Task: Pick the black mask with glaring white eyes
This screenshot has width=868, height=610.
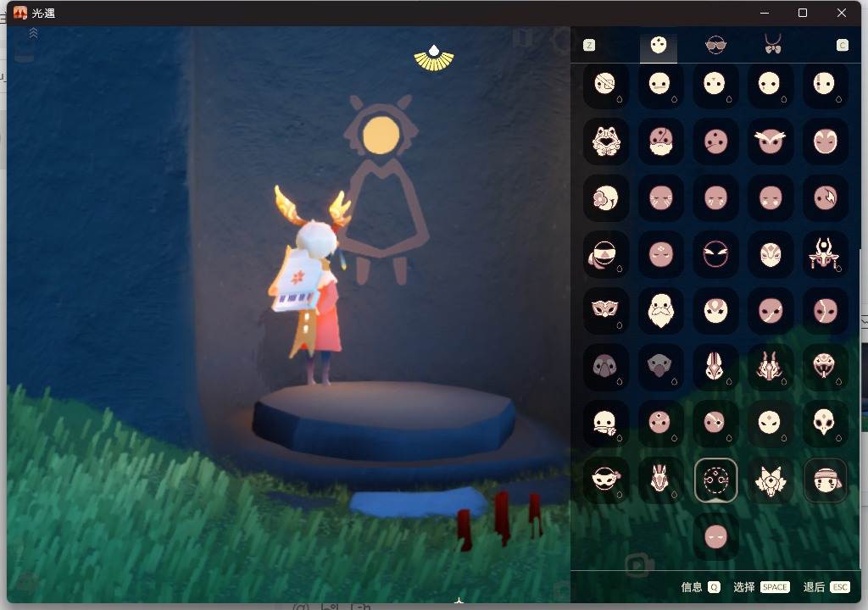Action: point(715,255)
